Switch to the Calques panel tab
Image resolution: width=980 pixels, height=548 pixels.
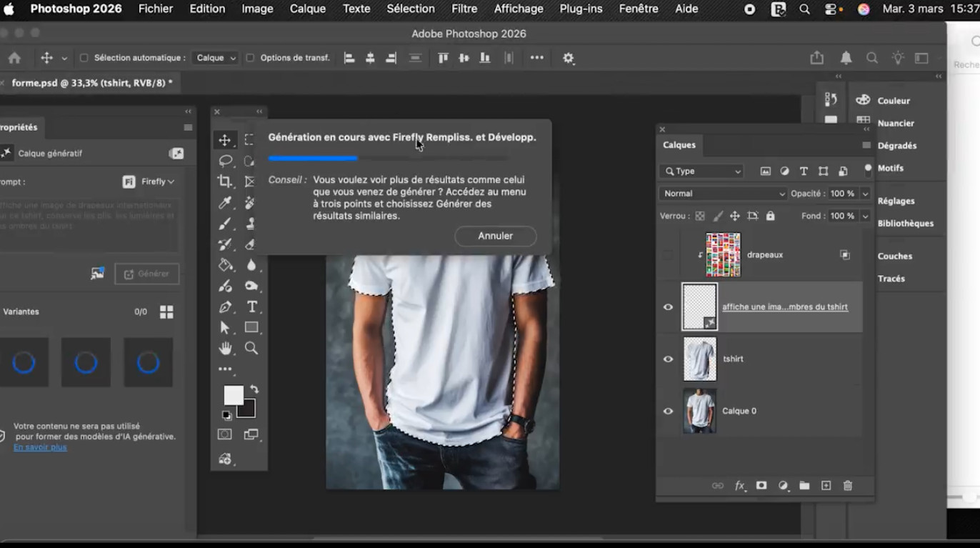679,145
